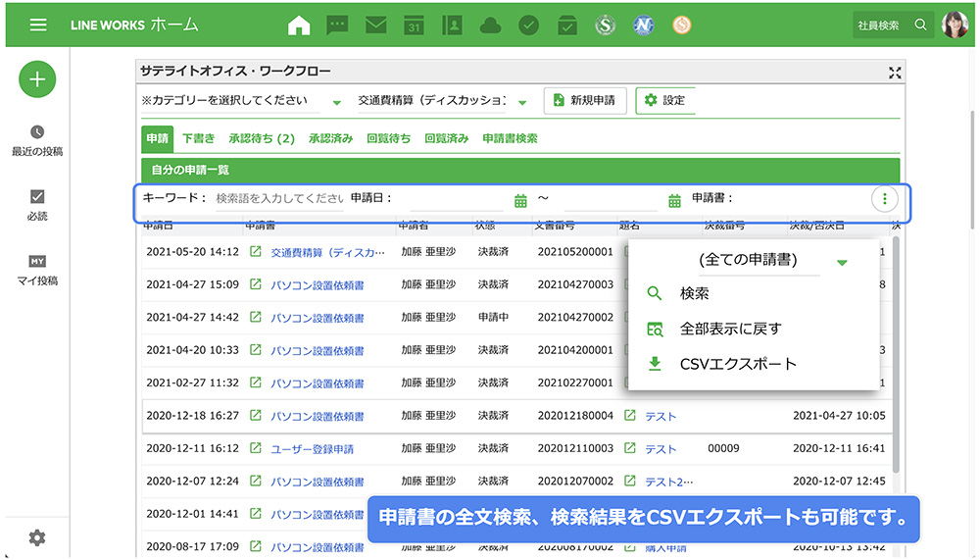Switch to the 承認待ち (2) tab
The width and height of the screenshot is (980, 560).
pos(262,139)
